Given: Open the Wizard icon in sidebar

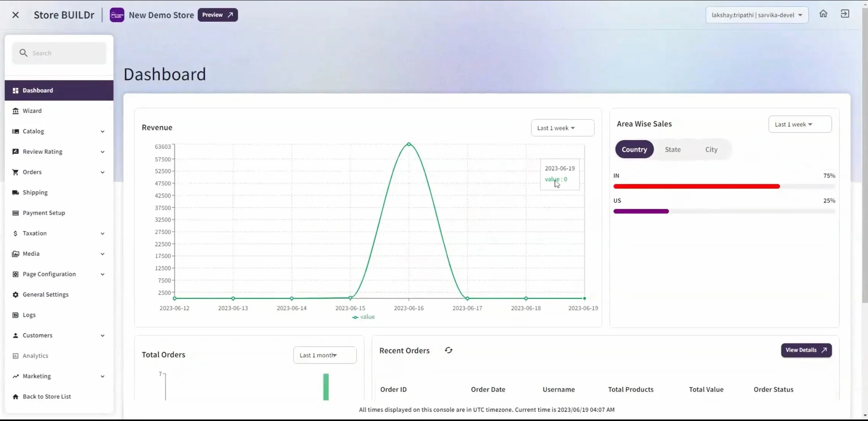Looking at the screenshot, I should (15, 111).
